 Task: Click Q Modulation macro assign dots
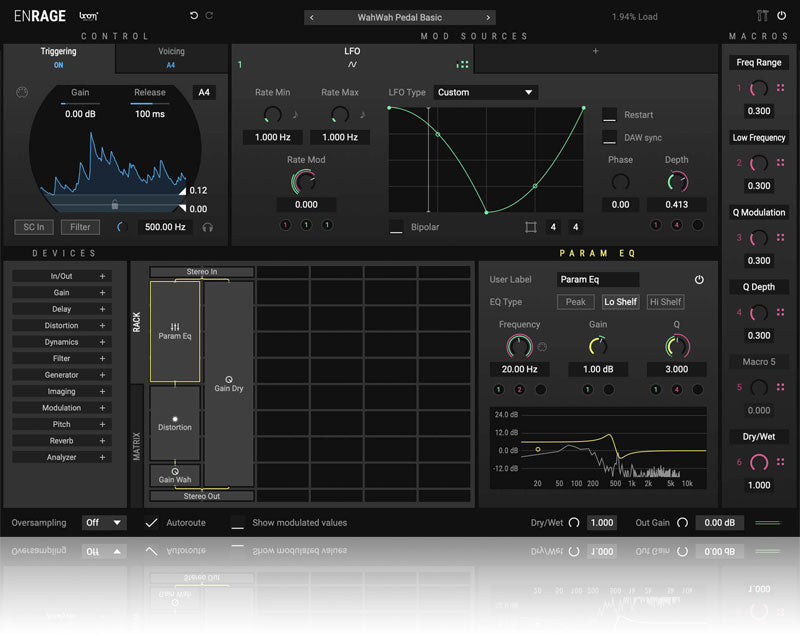click(x=780, y=238)
